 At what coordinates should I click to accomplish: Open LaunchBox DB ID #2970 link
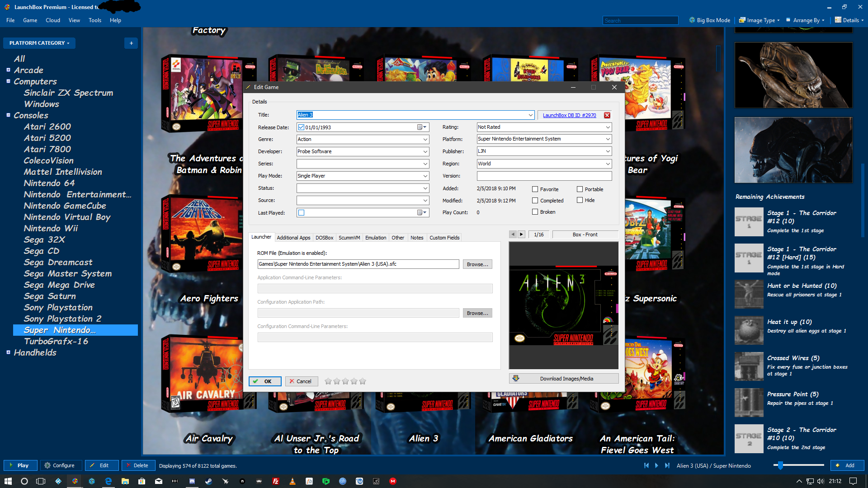pyautogui.click(x=569, y=115)
